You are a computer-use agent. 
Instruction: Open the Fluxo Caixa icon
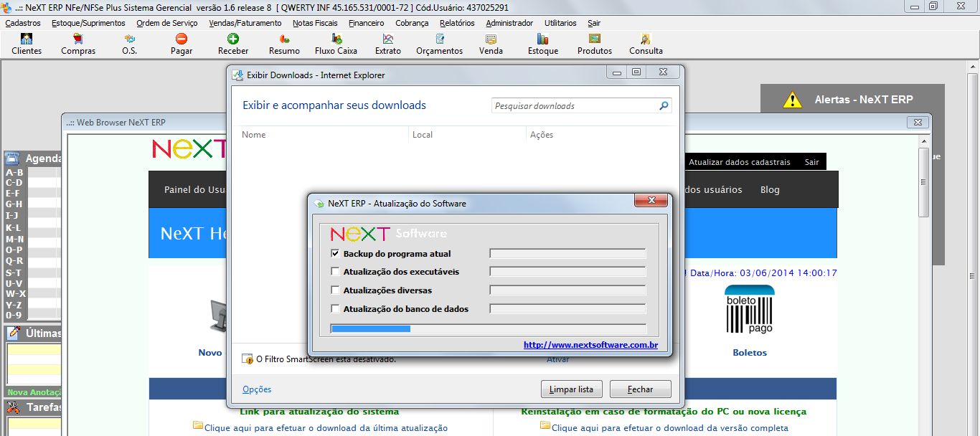tap(335, 43)
